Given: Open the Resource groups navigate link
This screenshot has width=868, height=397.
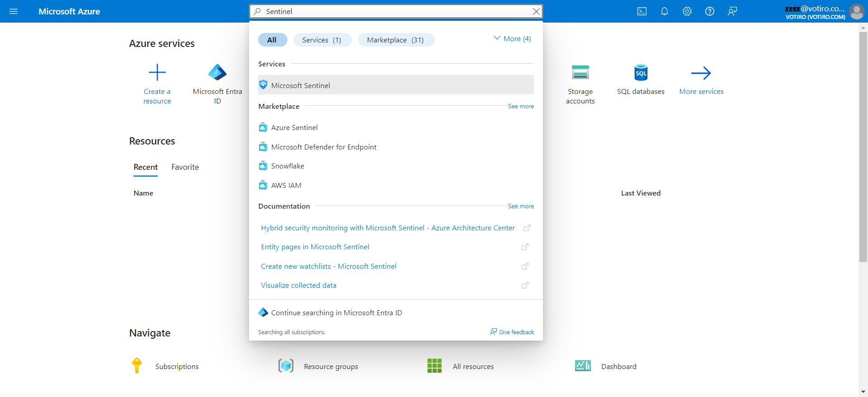Looking at the screenshot, I should click(331, 366).
